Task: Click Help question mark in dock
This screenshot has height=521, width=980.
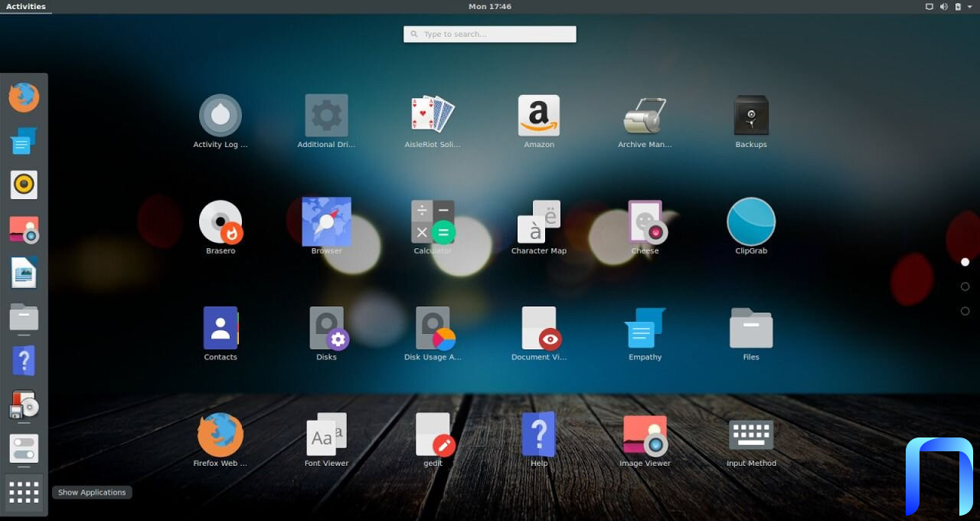Action: click(x=24, y=360)
